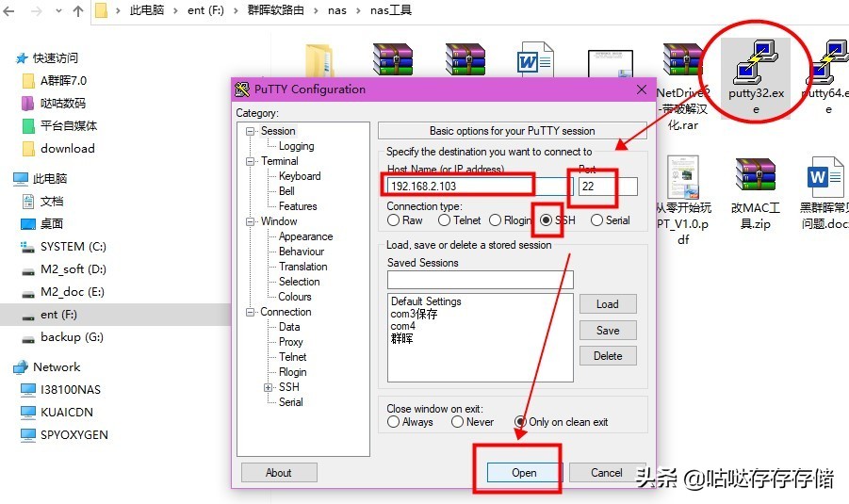
Task: Collapse the Window tree node
Action: coord(250,221)
